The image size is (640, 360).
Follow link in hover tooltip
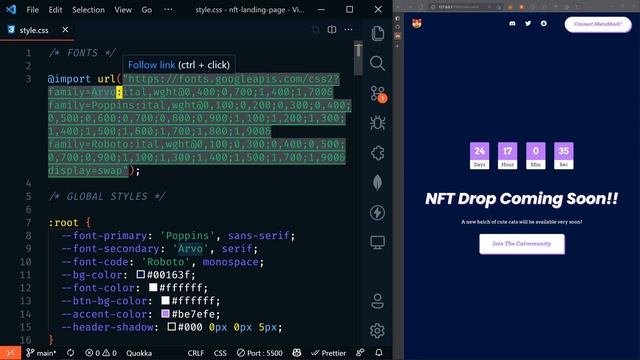pos(151,65)
